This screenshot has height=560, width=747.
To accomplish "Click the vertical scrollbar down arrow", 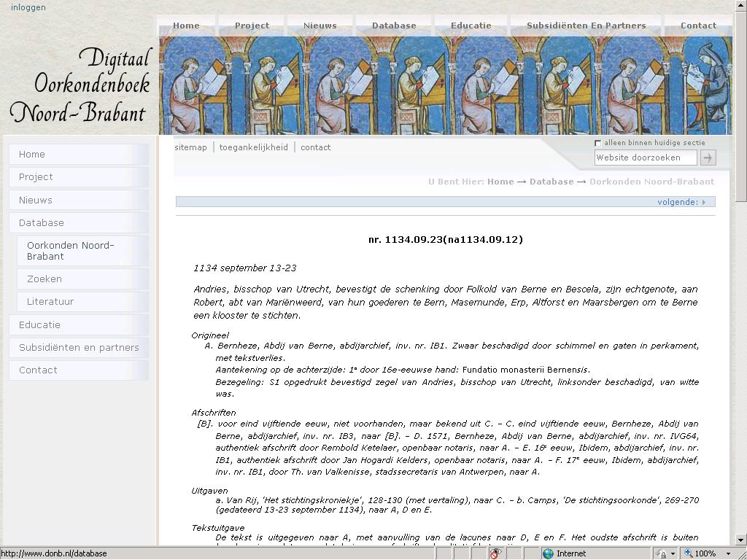I will pyautogui.click(x=741, y=540).
